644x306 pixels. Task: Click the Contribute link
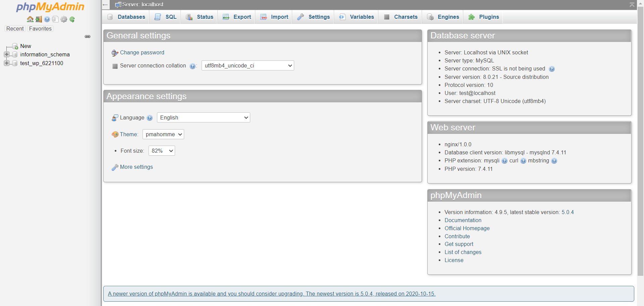tap(457, 236)
